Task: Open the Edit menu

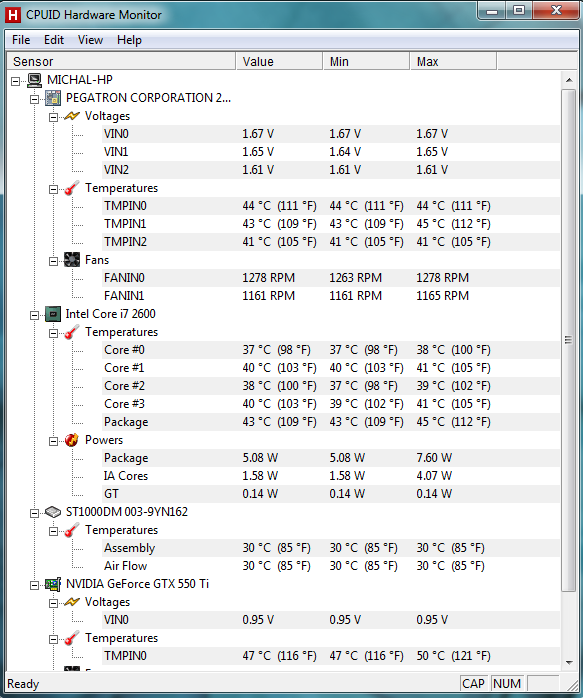Action: [x=54, y=40]
